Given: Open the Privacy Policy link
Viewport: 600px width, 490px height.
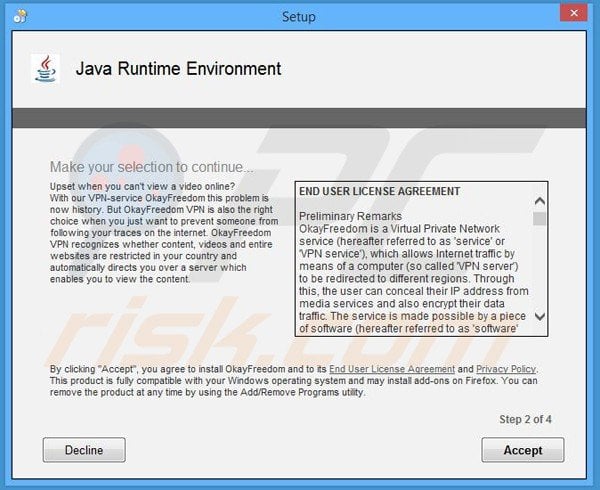Looking at the screenshot, I should pos(505,369).
